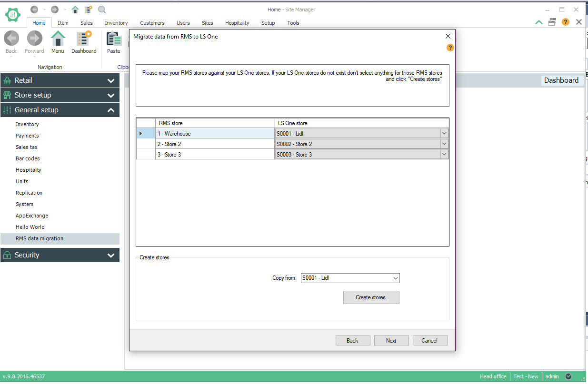Click the orange help icon in dialog
Screen dimensions: 588x384
450,48
